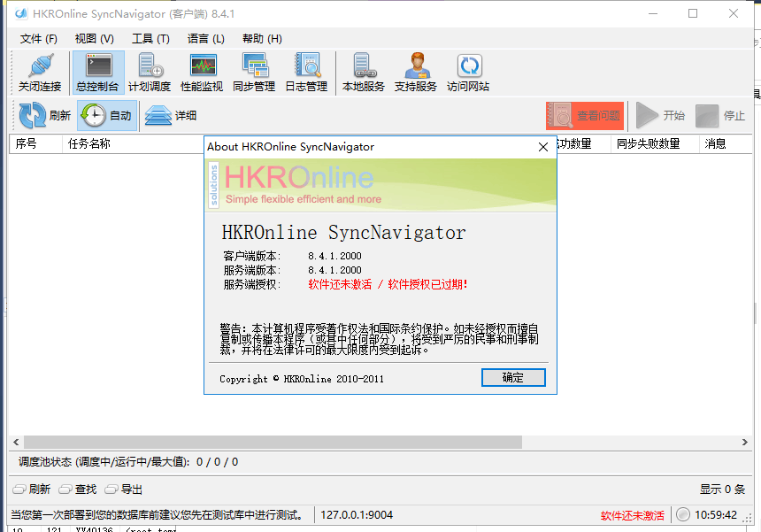The width and height of the screenshot is (761, 532).
Task: Click the bottom 导出 link
Action: (x=124, y=490)
